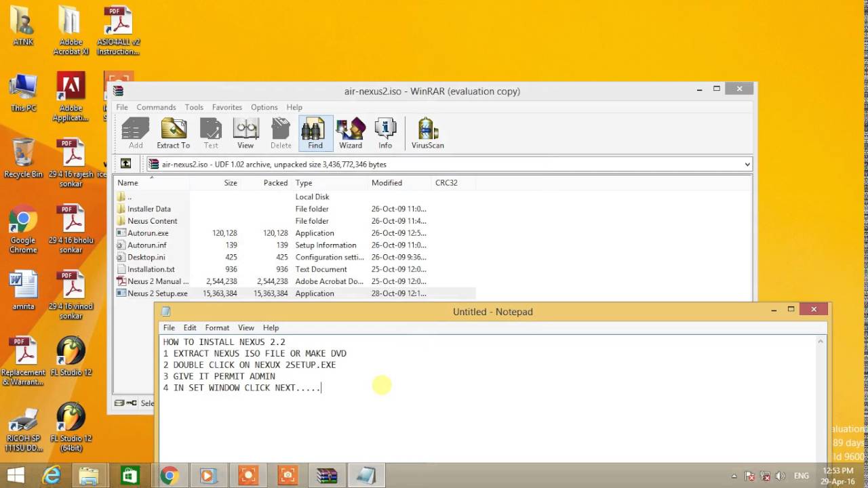This screenshot has width=868, height=488.
Task: Select the Autorun.exe file row
Action: point(294,233)
